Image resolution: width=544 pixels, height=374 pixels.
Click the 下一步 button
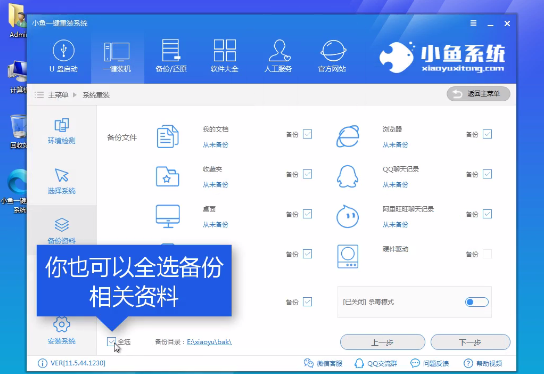[x=470, y=342]
